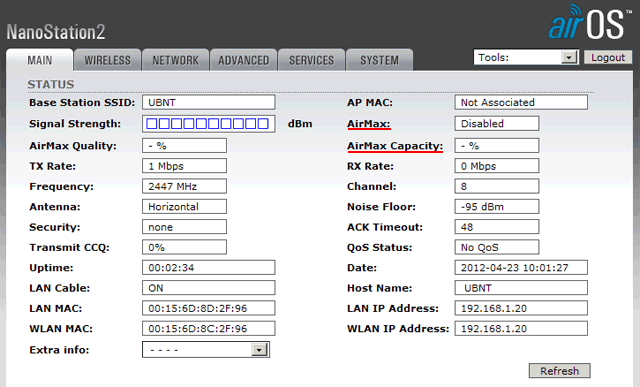Open the NETWORK tab
The image size is (640, 387).
click(x=175, y=60)
